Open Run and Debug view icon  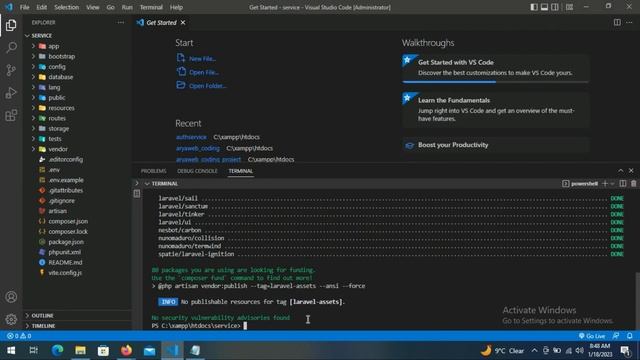tap(11, 93)
